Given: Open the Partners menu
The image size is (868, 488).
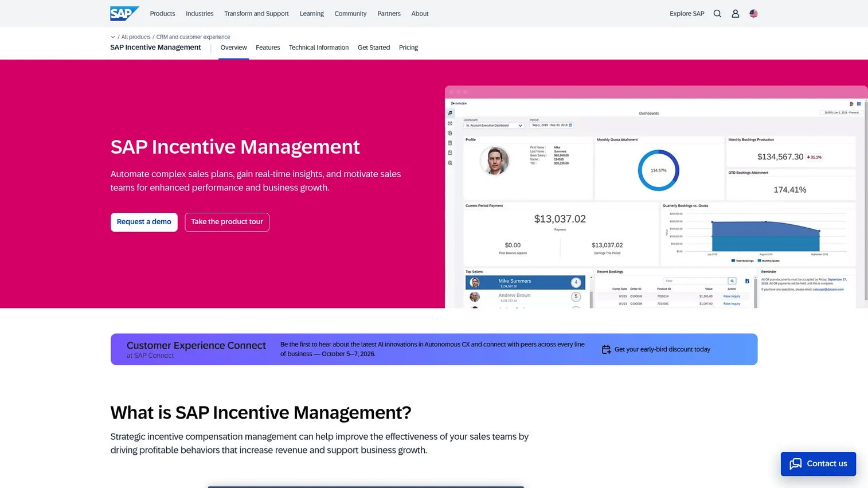Looking at the screenshot, I should [389, 14].
